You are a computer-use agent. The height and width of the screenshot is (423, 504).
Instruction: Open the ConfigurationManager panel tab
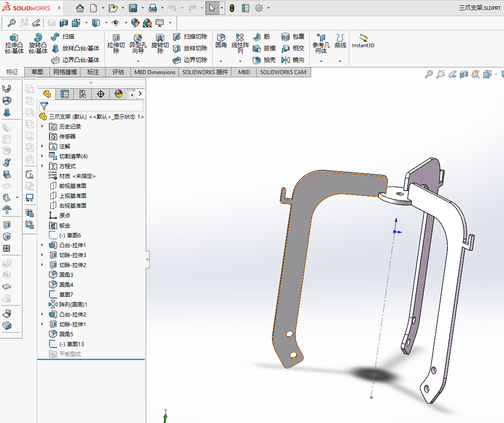pos(83,94)
